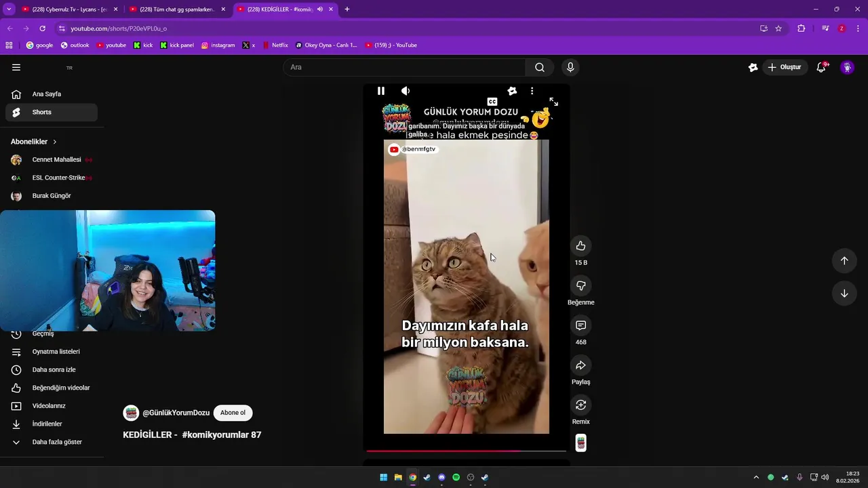Open Burak Güngör channel subscription
Viewport: 868px width, 488px height.
[x=52, y=196]
